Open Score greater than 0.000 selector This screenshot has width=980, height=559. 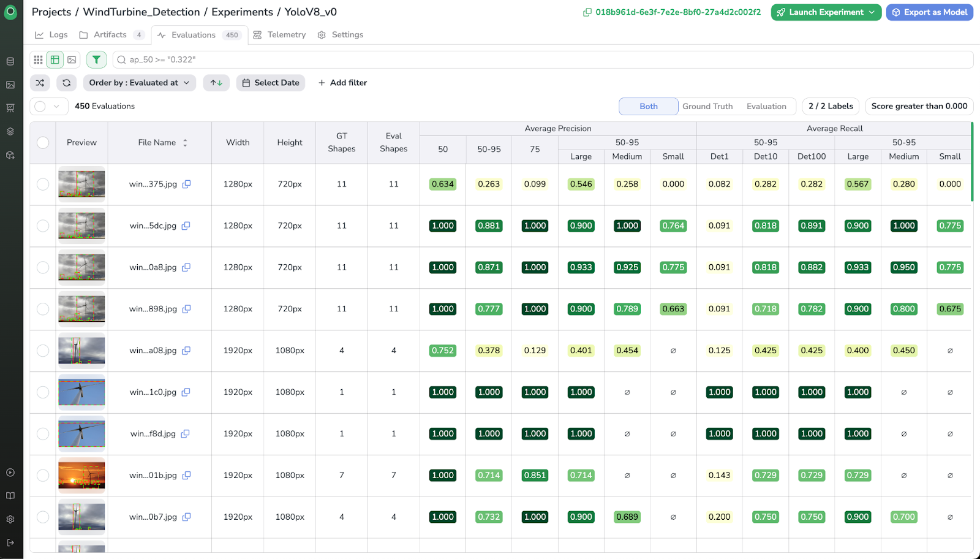click(919, 106)
